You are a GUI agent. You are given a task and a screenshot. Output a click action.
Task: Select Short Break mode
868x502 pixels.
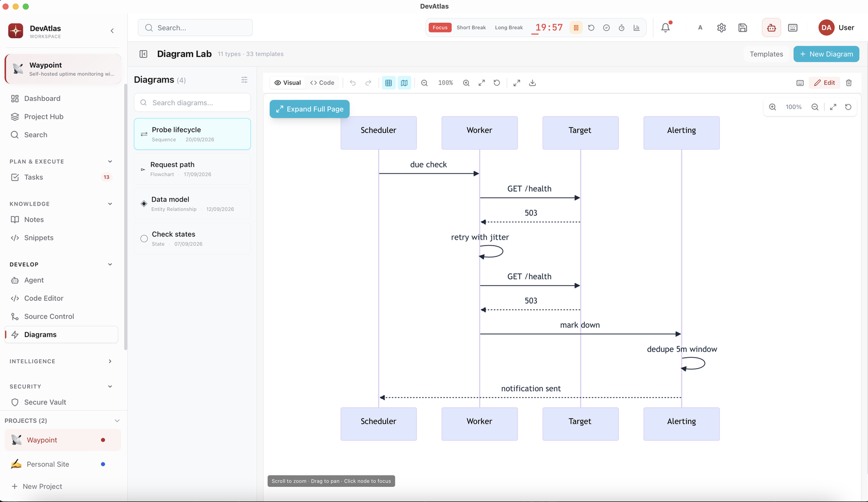pyautogui.click(x=471, y=28)
